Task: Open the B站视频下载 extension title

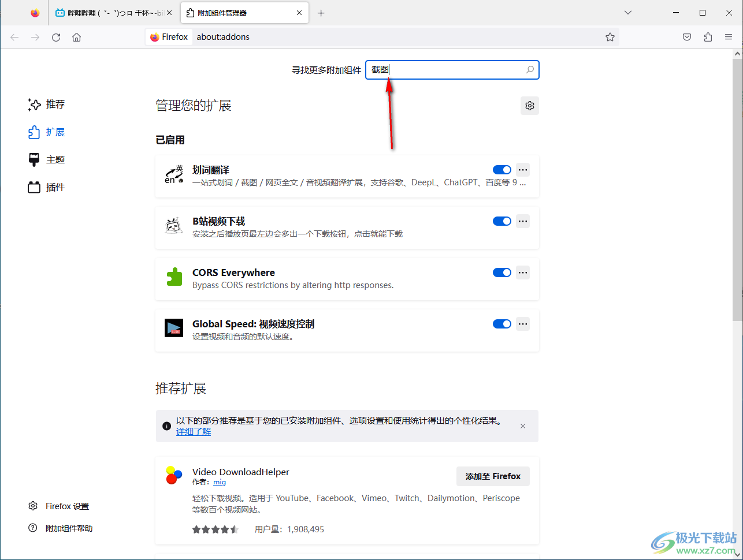Action: click(219, 221)
